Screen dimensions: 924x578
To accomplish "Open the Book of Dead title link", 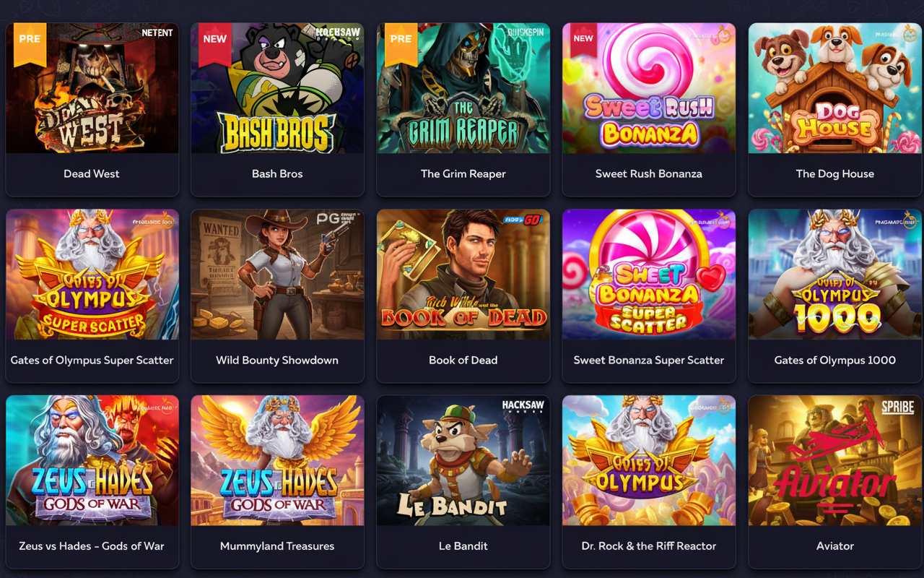I will [x=463, y=360].
